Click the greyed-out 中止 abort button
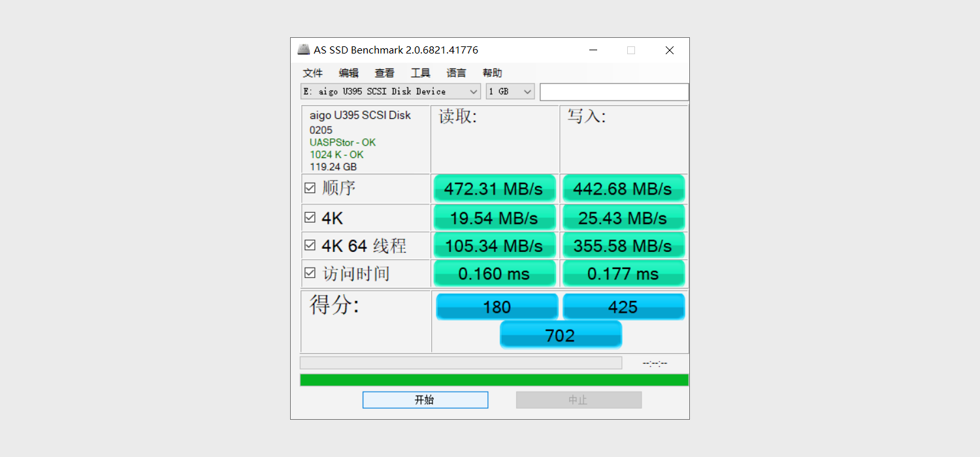Image resolution: width=980 pixels, height=457 pixels. click(x=579, y=400)
